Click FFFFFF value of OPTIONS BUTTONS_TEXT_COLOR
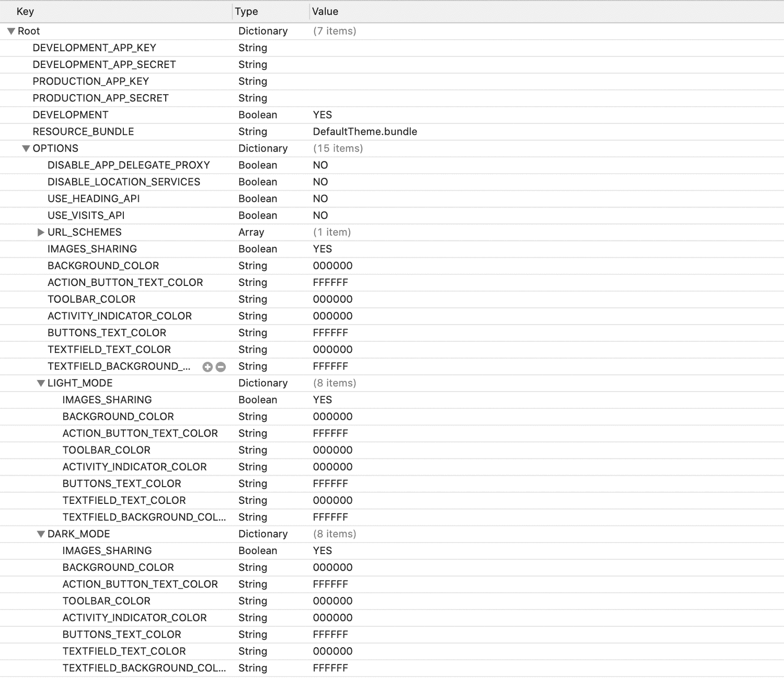 (x=330, y=333)
